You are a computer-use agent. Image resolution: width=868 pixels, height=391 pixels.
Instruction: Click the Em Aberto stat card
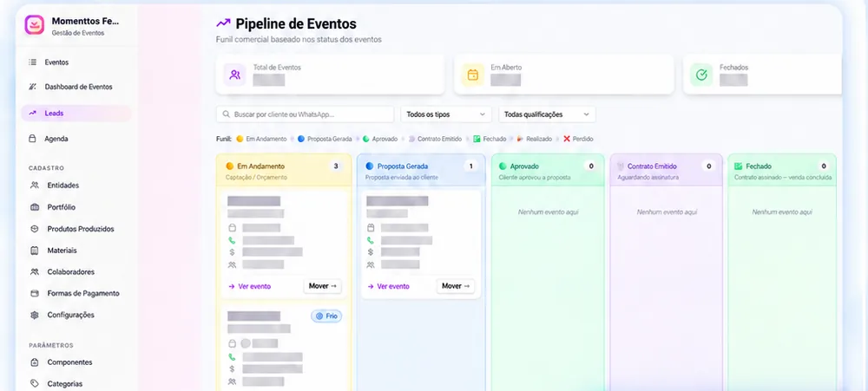[x=564, y=75]
